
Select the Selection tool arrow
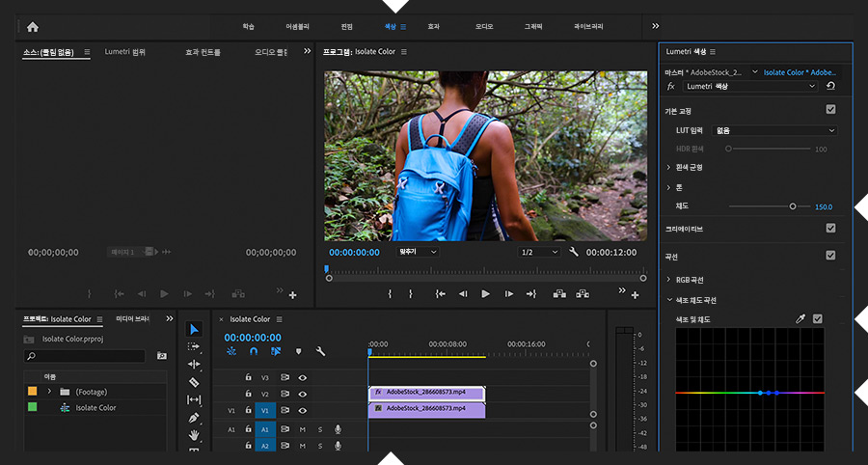tap(194, 329)
